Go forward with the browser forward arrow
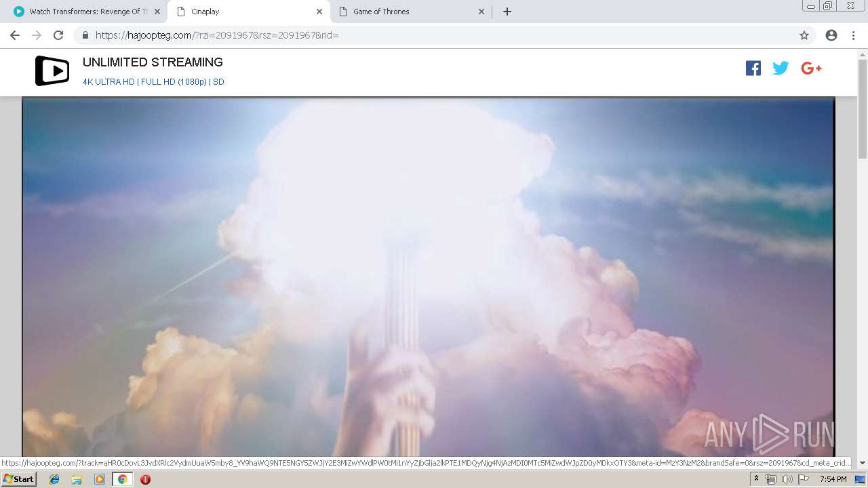868x488 pixels. pyautogui.click(x=37, y=35)
